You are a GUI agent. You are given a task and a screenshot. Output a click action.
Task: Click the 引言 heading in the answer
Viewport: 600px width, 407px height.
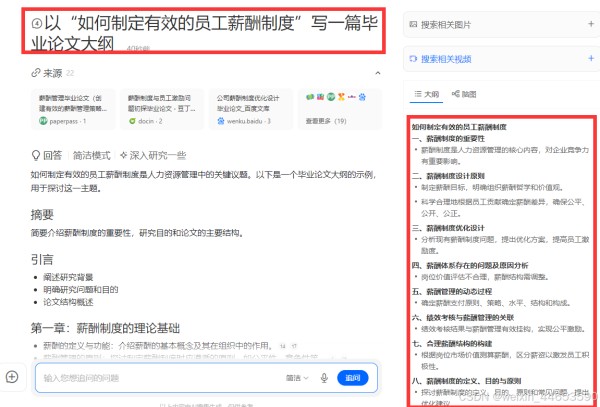point(42,259)
